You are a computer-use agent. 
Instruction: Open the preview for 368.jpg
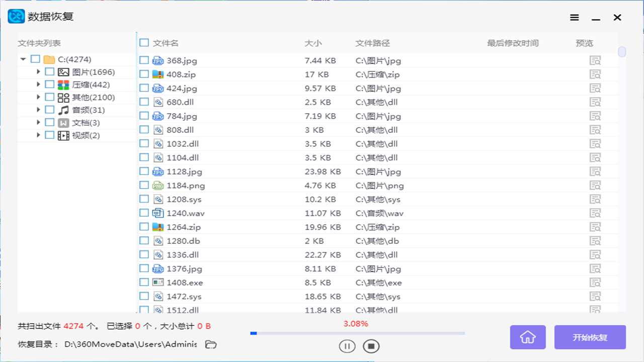[x=595, y=60]
